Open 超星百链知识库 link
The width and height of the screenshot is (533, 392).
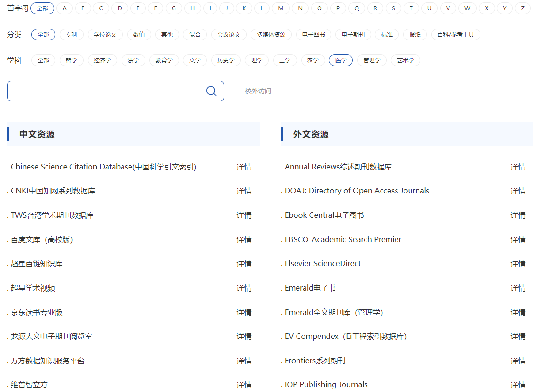click(37, 264)
